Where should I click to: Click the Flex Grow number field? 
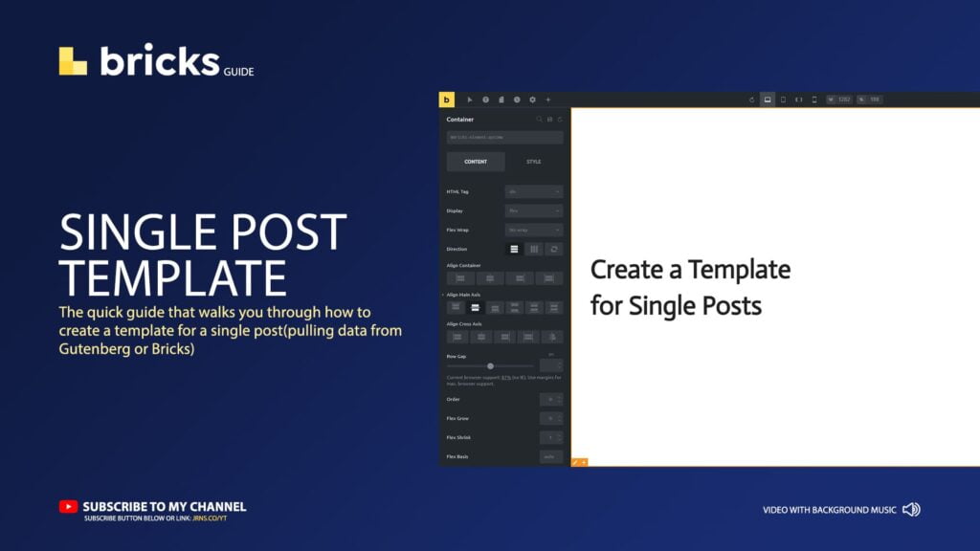coord(551,419)
